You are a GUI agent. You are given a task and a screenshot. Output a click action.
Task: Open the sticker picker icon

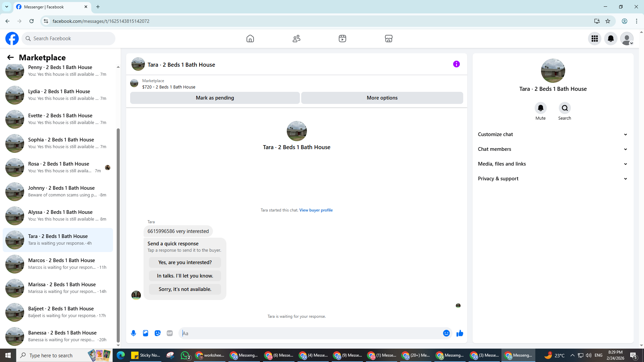coord(158,333)
